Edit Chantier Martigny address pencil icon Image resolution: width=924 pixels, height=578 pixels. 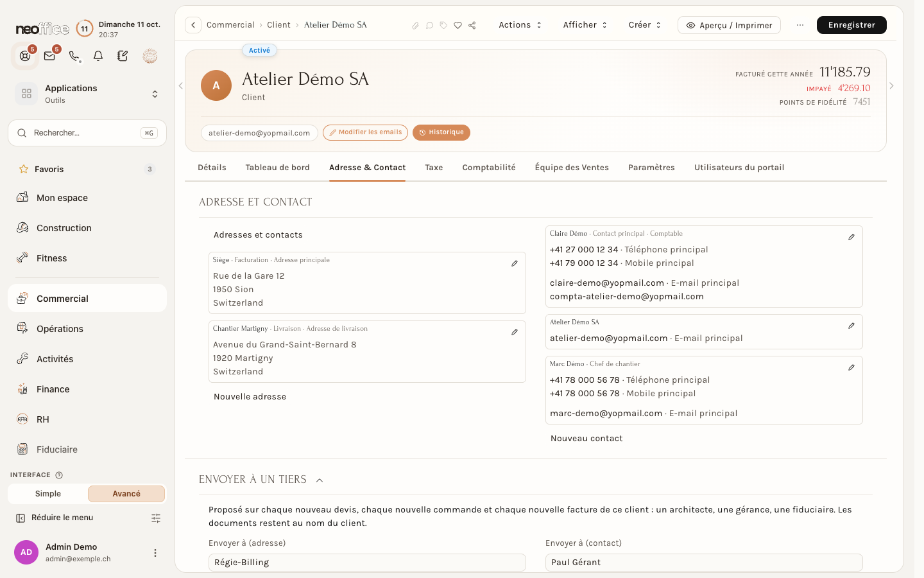[515, 332]
